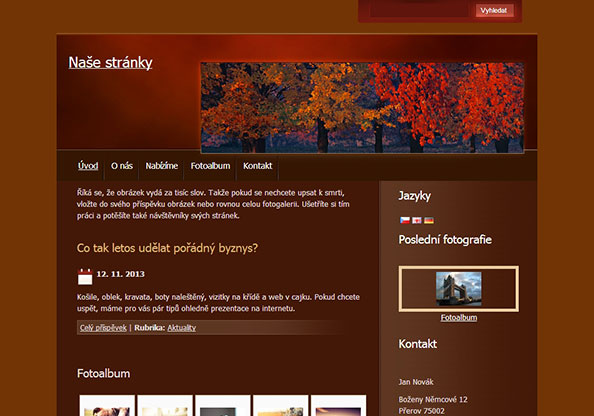The width and height of the screenshot is (594, 416).
Task: Open article Co tak letos udělat pořádný byznys?
Action: tap(167, 248)
